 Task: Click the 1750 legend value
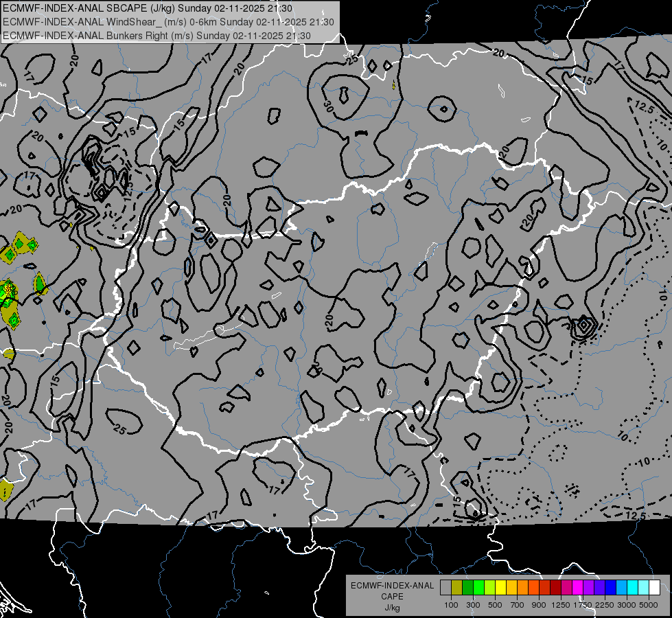583,605
